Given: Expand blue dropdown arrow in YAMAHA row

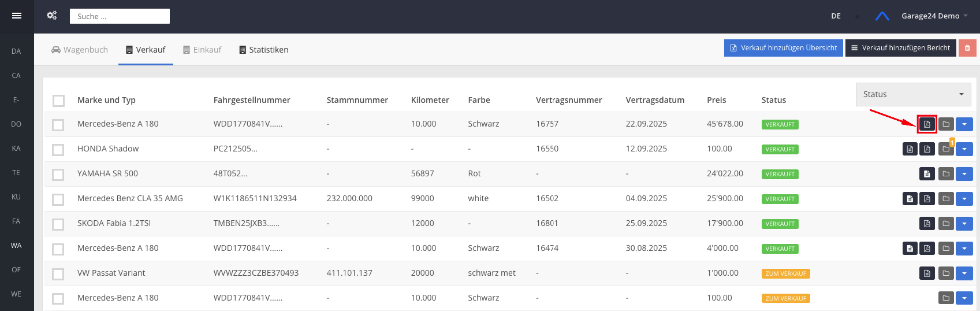Looking at the screenshot, I should [964, 174].
